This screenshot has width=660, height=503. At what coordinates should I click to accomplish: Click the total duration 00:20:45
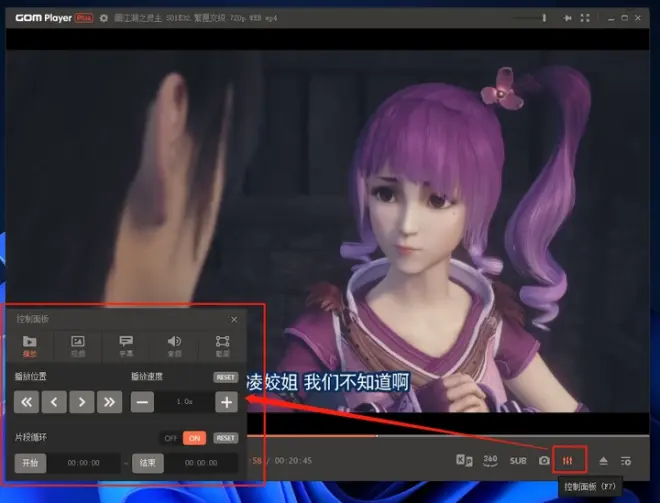tap(293, 460)
